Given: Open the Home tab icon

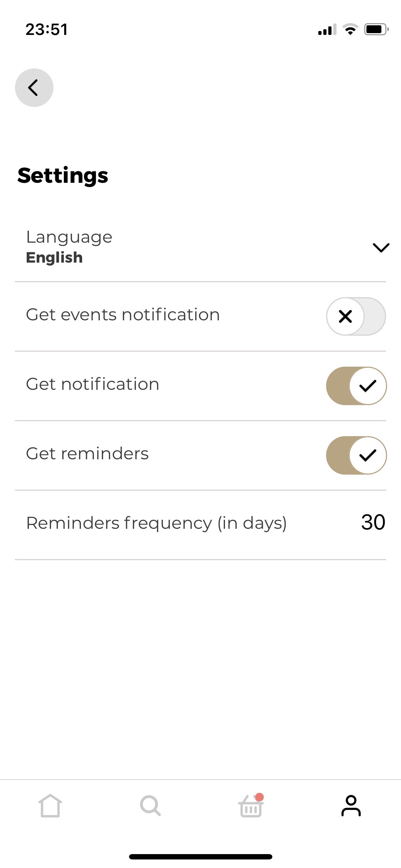Looking at the screenshot, I should coord(50,805).
